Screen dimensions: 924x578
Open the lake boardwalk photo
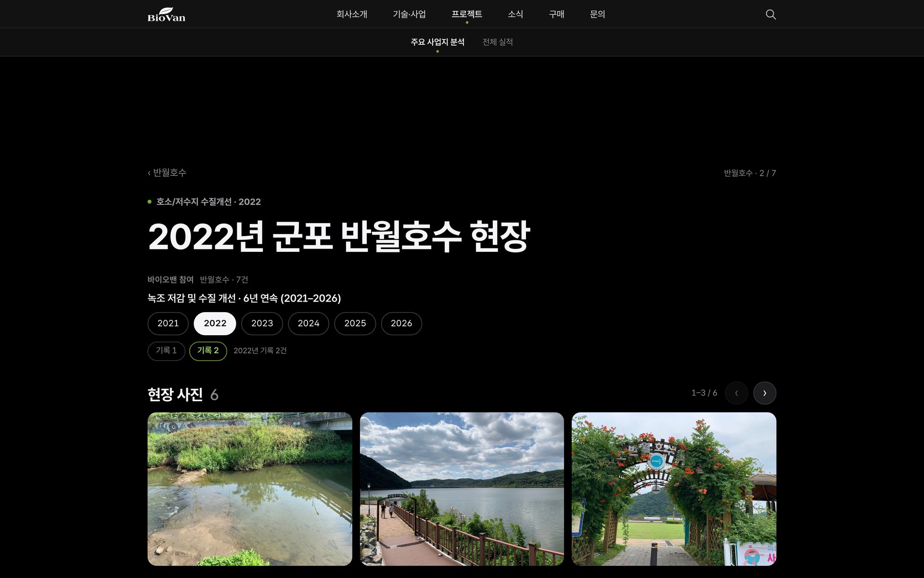(462, 489)
